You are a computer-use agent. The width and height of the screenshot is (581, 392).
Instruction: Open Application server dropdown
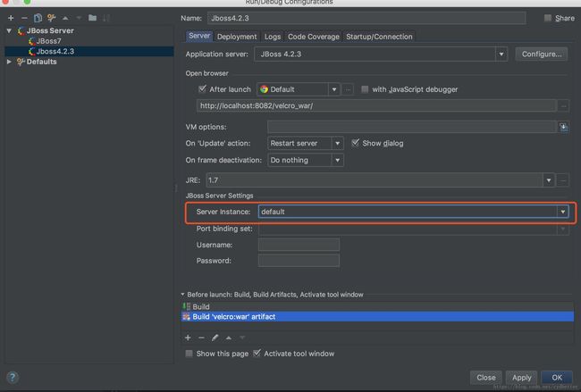(501, 54)
